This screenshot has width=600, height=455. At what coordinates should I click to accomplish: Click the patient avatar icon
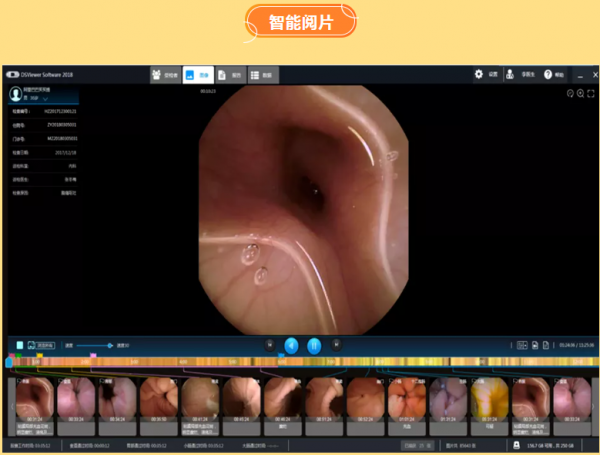point(17,93)
